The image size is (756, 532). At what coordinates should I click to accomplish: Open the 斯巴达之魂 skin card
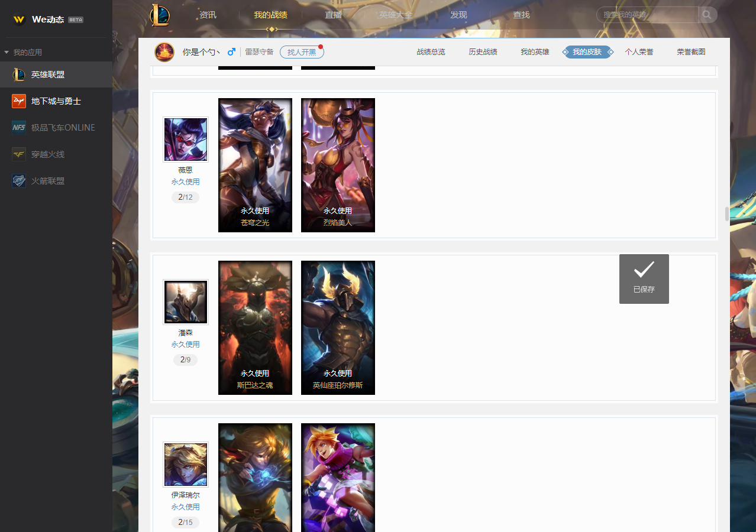coord(255,327)
